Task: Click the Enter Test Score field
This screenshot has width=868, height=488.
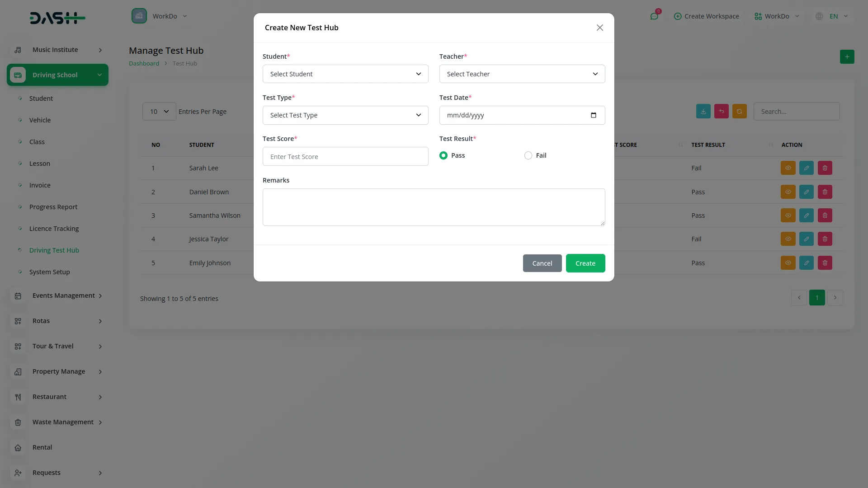Action: [345, 157]
